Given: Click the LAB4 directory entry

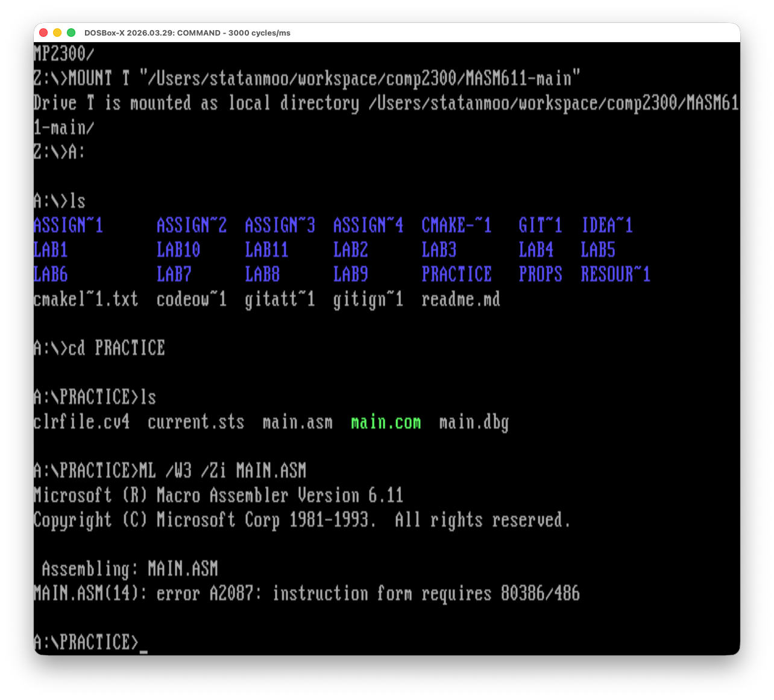Looking at the screenshot, I should coord(536,250).
